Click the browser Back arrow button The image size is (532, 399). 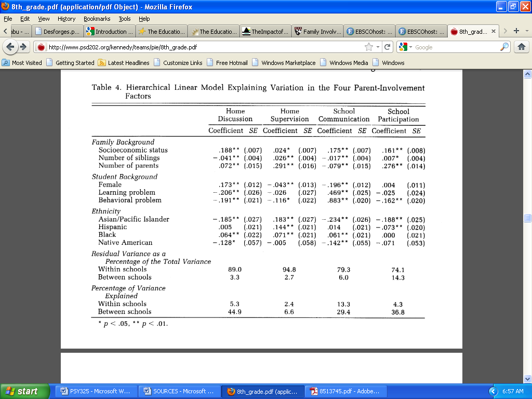(x=11, y=47)
